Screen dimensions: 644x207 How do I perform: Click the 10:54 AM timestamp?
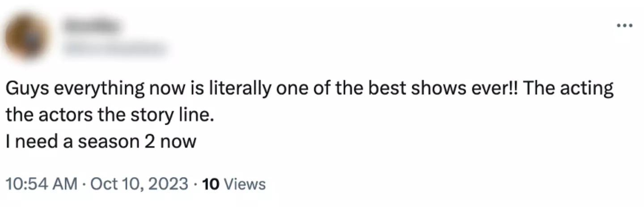tap(40, 184)
